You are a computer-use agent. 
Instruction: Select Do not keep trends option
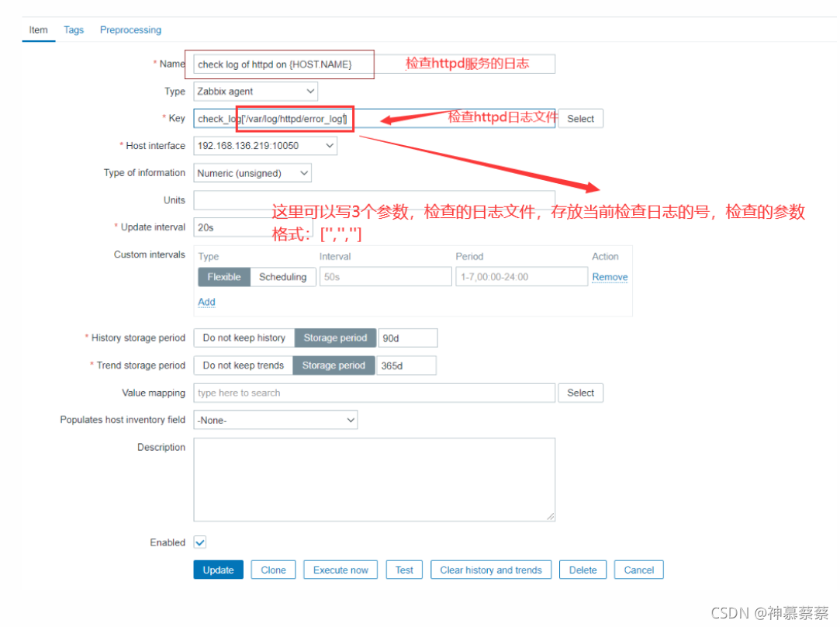coord(244,365)
